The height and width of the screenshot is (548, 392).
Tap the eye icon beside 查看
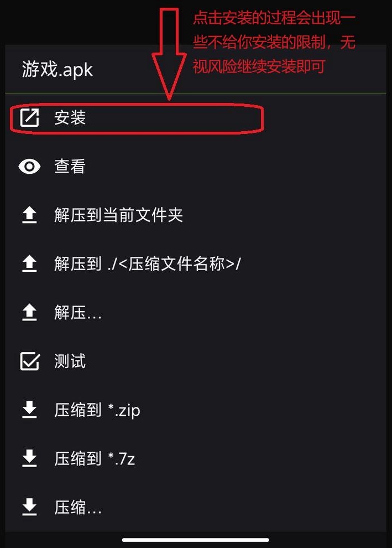[x=29, y=167]
